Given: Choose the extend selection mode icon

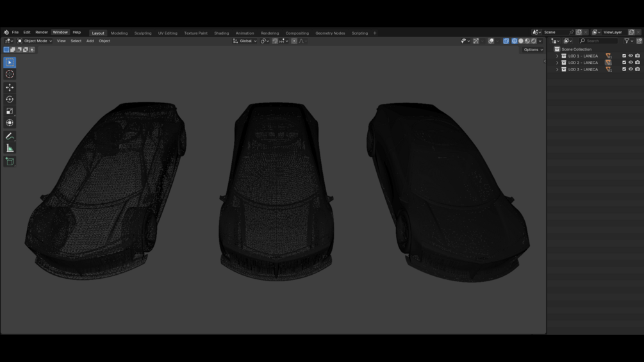Looking at the screenshot, I should click(x=13, y=50).
